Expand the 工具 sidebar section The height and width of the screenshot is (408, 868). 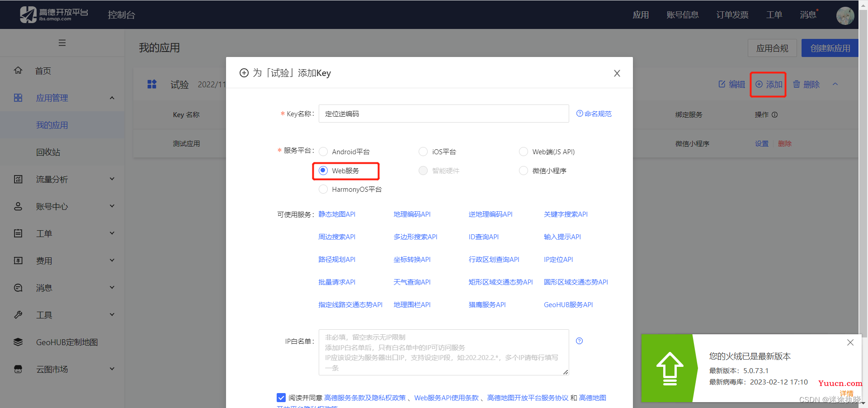tap(112, 315)
